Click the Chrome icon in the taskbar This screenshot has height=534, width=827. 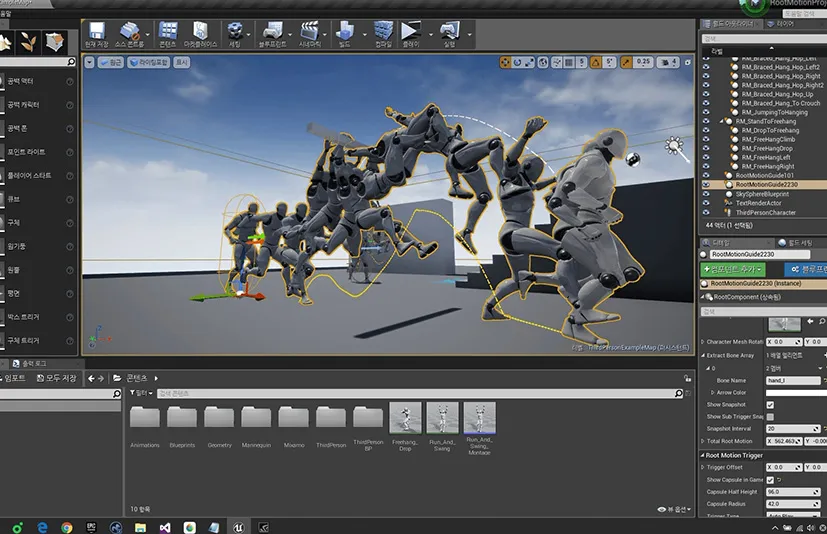[66, 527]
